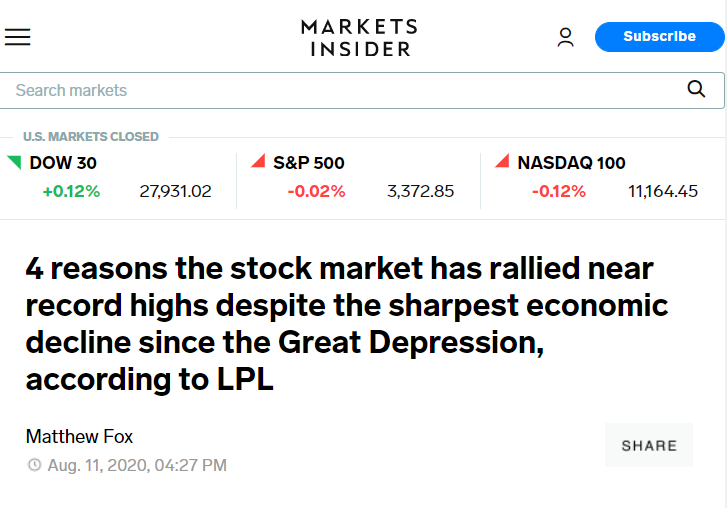Click the green DOW 30 trend arrow
This screenshot has height=508, width=727.
14,162
